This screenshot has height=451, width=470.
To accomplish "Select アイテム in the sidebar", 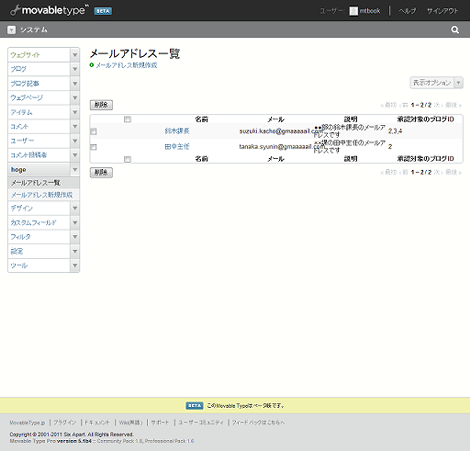I will 21,112.
